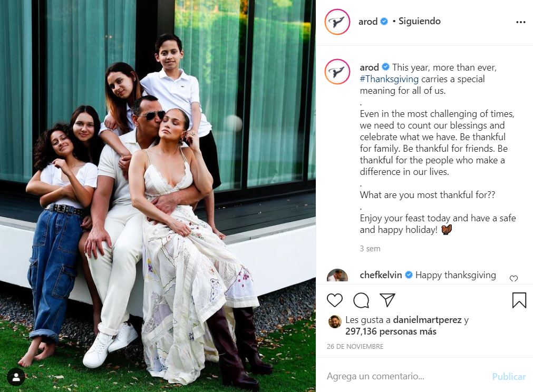Open danielmartperez profile from likes
Viewport: 533px width, 392px height.
[427, 320]
